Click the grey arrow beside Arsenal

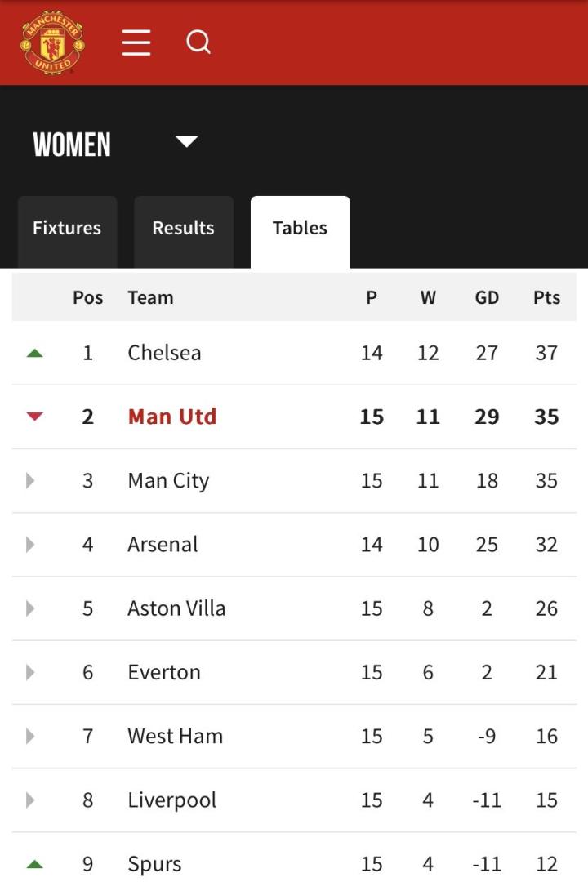click(31, 544)
